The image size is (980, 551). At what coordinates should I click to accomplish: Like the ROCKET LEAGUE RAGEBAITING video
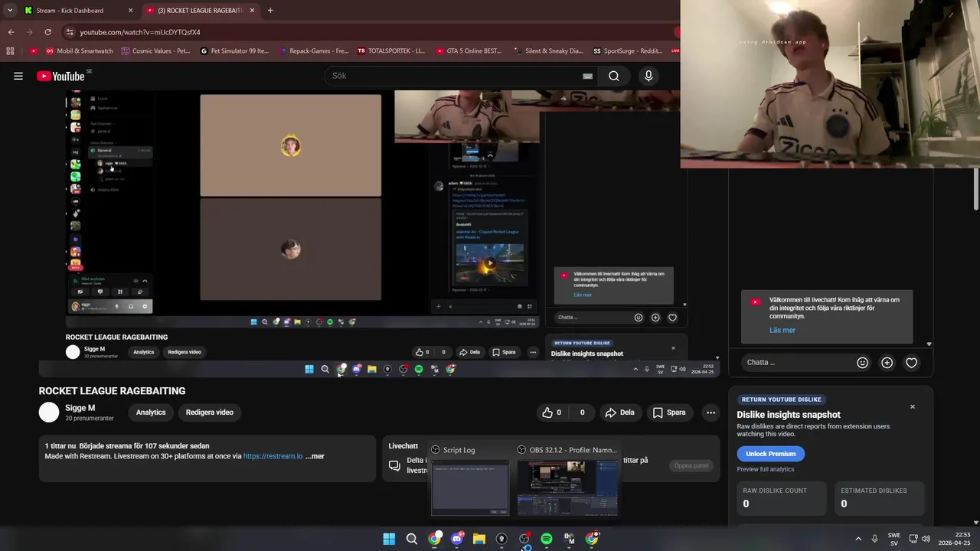coord(552,412)
